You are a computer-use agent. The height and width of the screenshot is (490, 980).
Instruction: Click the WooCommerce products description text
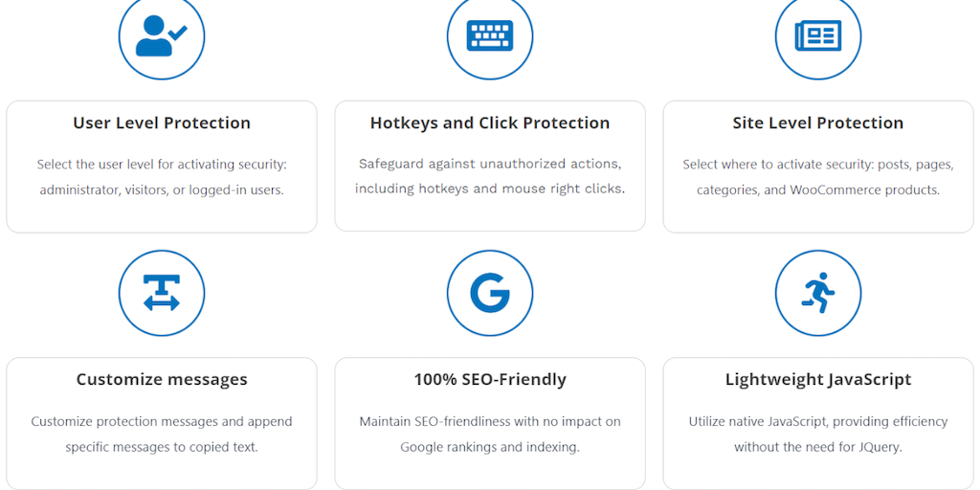coord(818,177)
